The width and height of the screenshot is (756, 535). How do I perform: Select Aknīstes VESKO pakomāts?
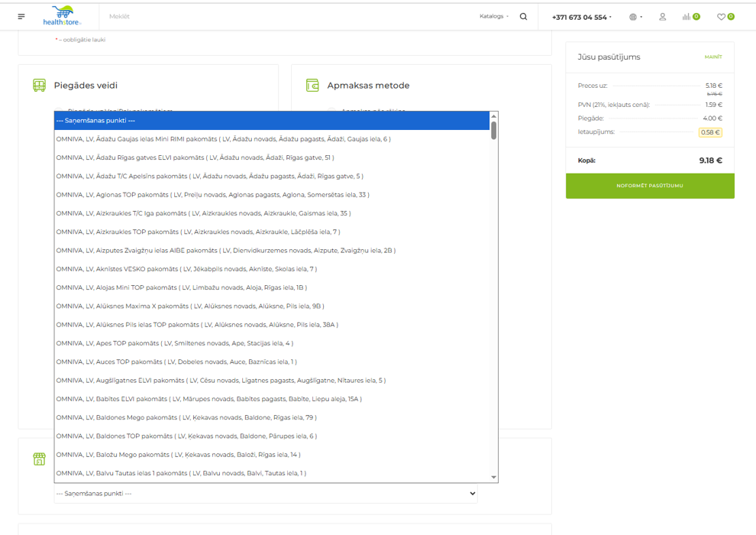click(x=272, y=269)
